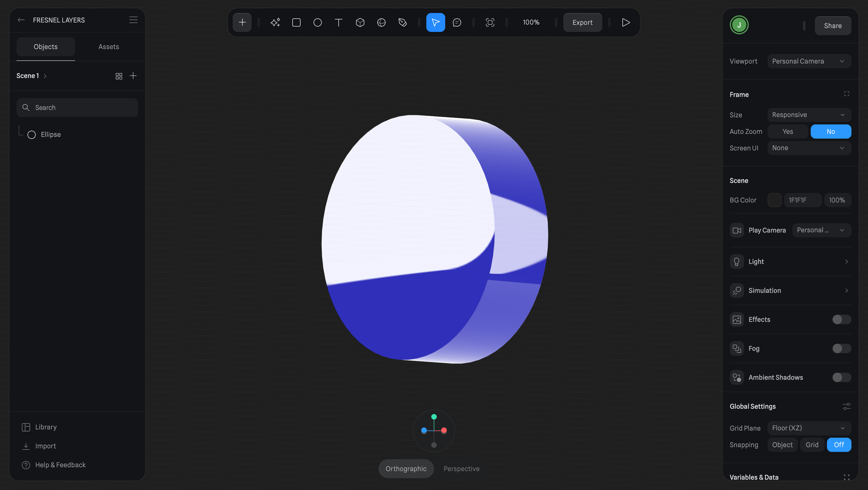Select the Ellipse shape tool in toolbar
868x490 pixels.
click(x=317, y=22)
